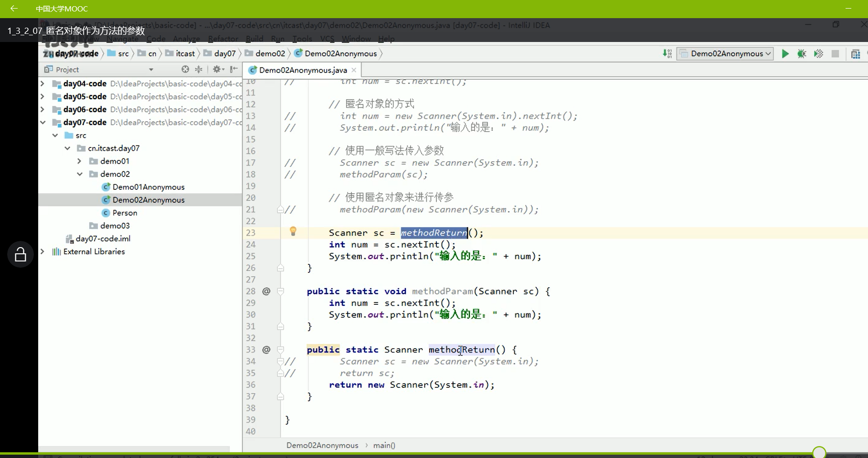The width and height of the screenshot is (868, 458).
Task: Select the Person class file
Action: coord(125,213)
